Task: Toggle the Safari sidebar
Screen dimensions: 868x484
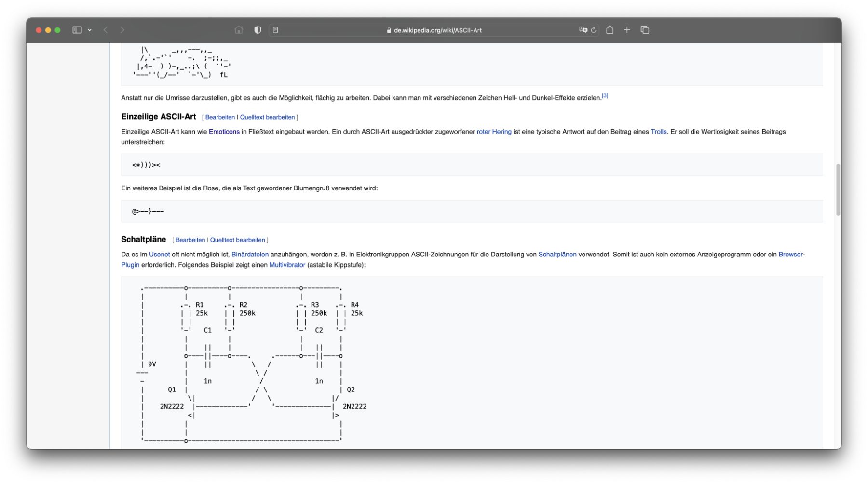Action: (x=77, y=30)
